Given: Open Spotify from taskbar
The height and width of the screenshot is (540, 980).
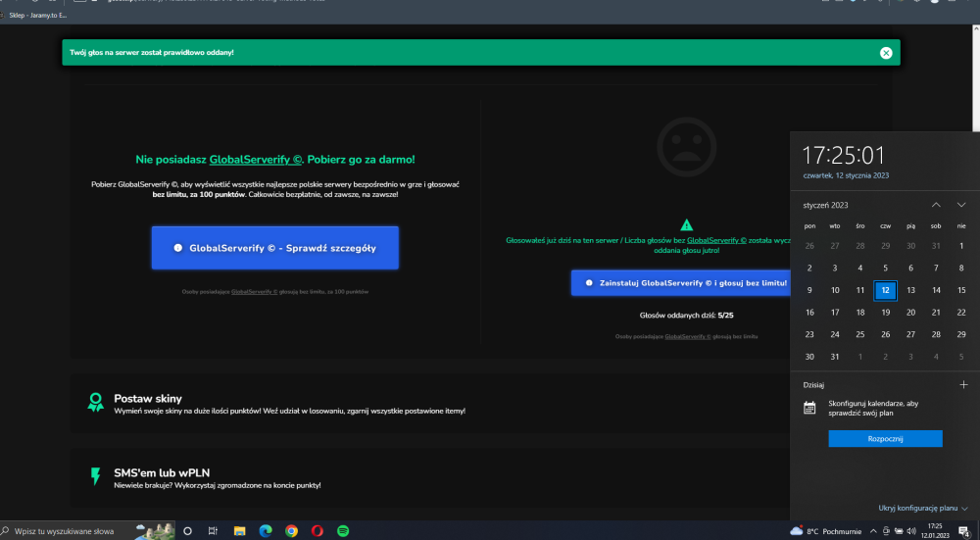Looking at the screenshot, I should pos(343,531).
